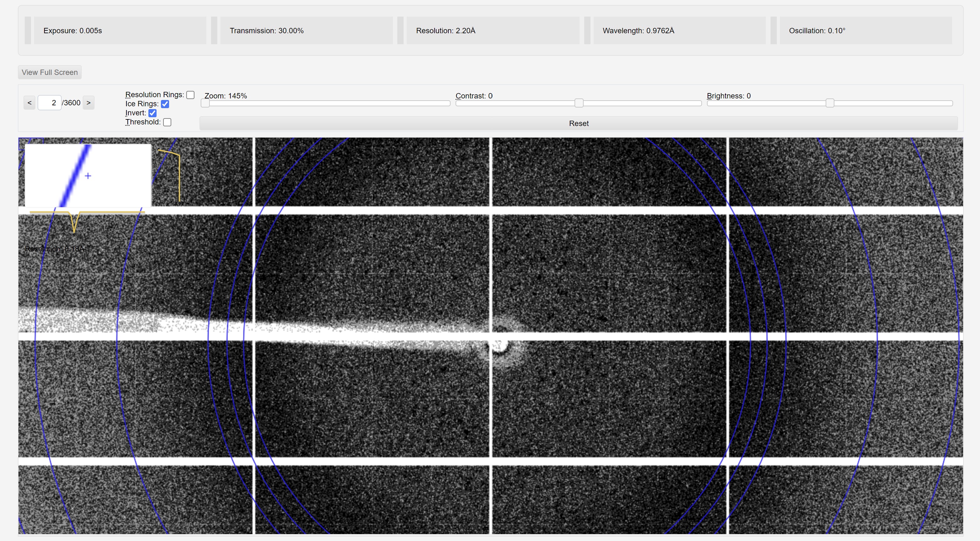The image size is (980, 541).
Task: Turn on the Threshold checkbox
Action: [168, 122]
